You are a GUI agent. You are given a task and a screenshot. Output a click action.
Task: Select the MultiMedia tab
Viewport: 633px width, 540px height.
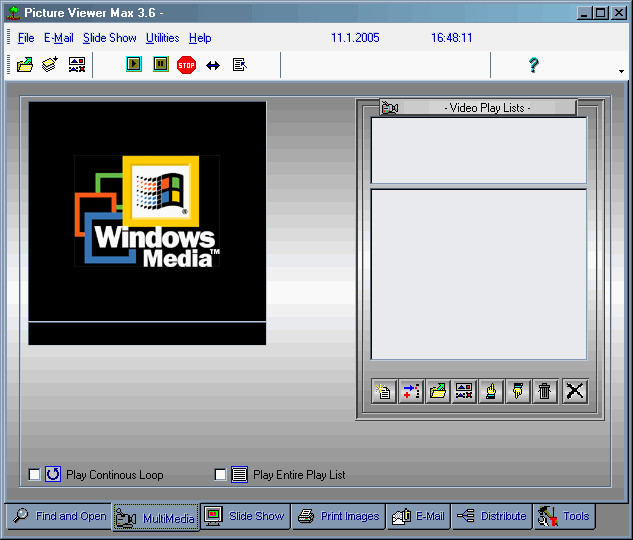156,517
